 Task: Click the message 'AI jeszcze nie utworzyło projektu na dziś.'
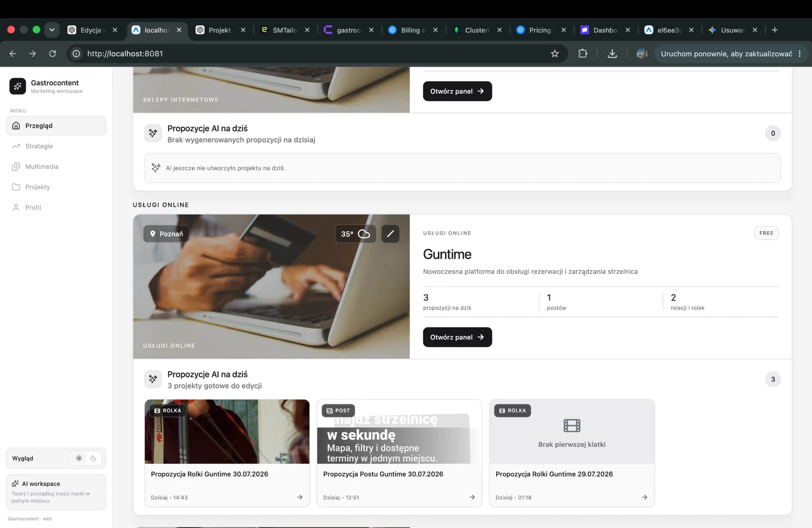click(226, 168)
